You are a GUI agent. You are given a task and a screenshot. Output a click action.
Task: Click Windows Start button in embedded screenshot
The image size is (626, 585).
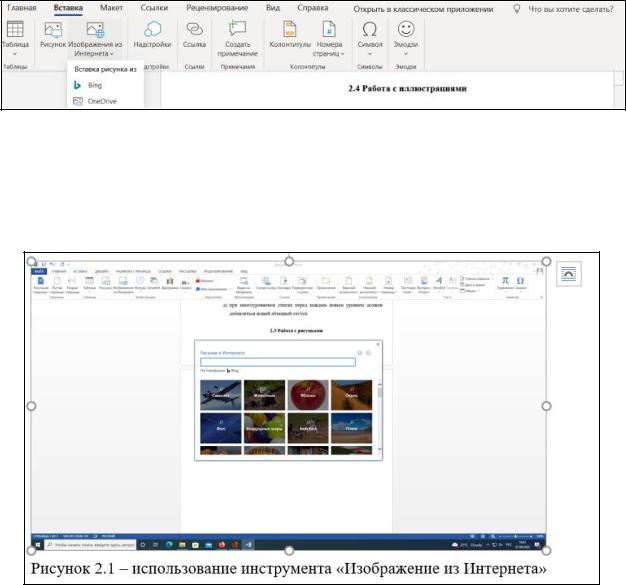point(38,545)
